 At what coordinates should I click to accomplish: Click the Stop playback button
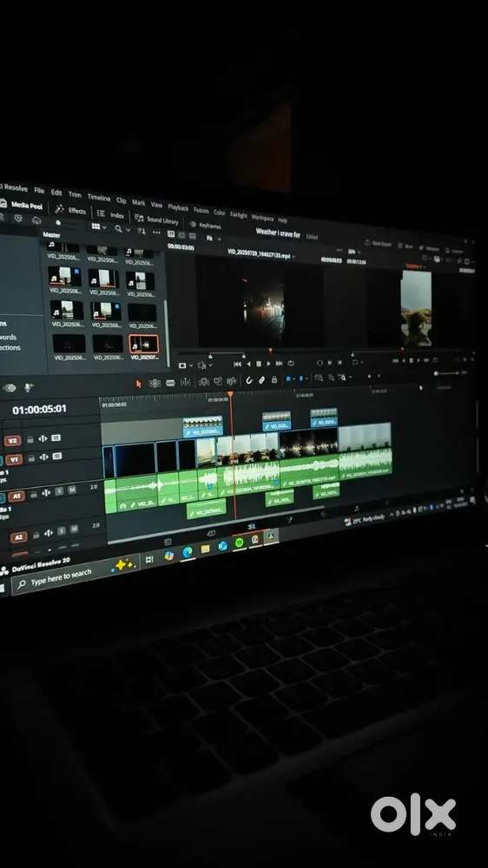(x=259, y=364)
